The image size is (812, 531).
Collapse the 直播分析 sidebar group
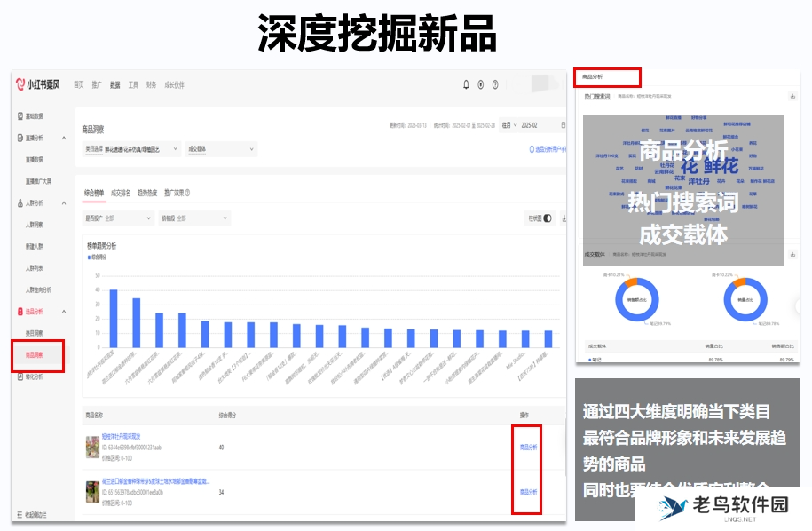point(64,138)
